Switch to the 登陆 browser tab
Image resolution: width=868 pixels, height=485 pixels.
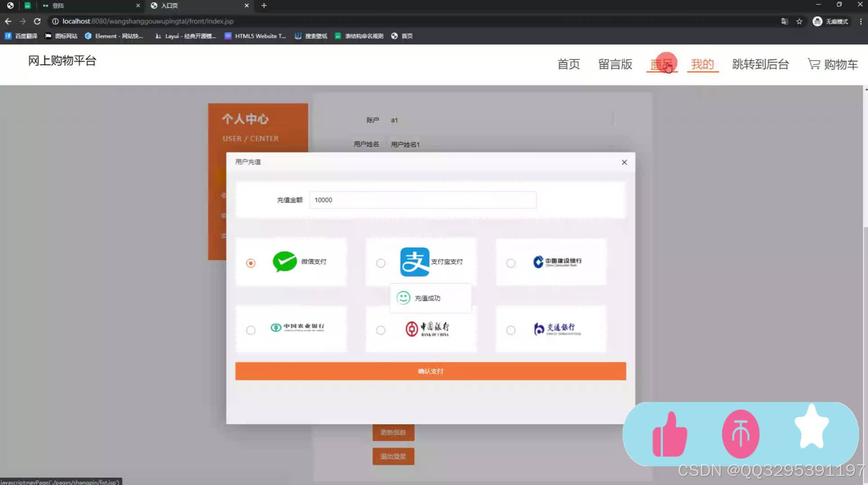pos(90,5)
